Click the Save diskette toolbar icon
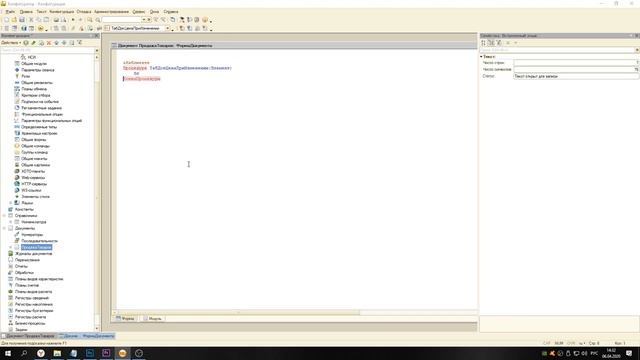The image size is (640, 360). tap(22, 20)
